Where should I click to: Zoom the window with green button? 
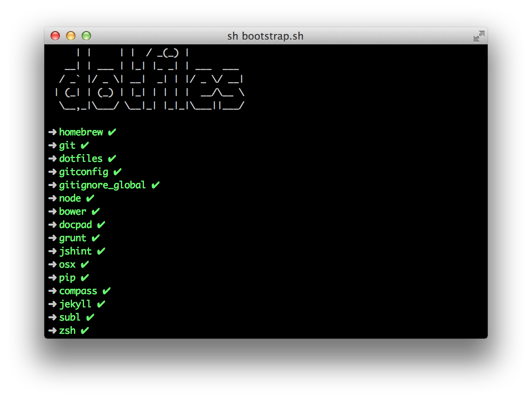pyautogui.click(x=86, y=36)
